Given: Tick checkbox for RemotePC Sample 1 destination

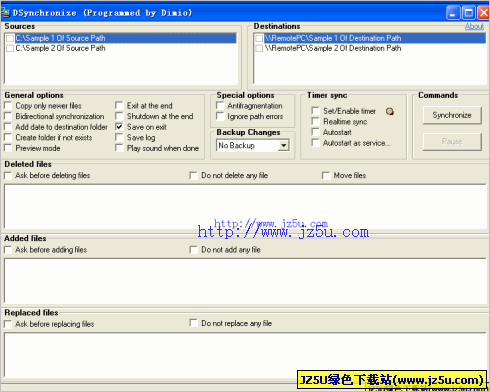Looking at the screenshot, I should click(x=259, y=38).
